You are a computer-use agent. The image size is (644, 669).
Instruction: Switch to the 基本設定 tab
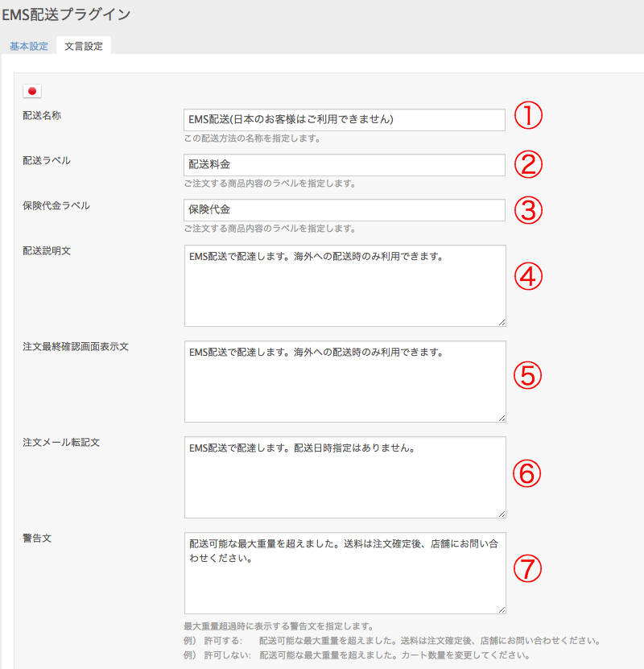pyautogui.click(x=28, y=46)
